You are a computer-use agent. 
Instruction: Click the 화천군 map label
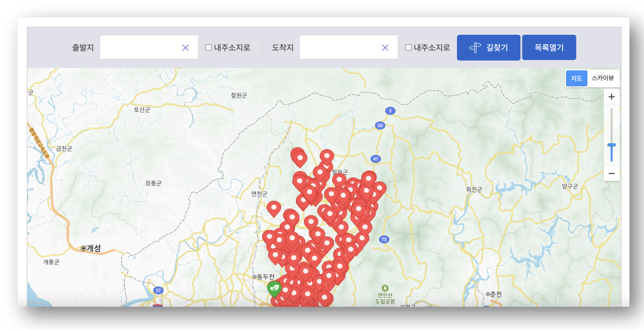point(474,189)
